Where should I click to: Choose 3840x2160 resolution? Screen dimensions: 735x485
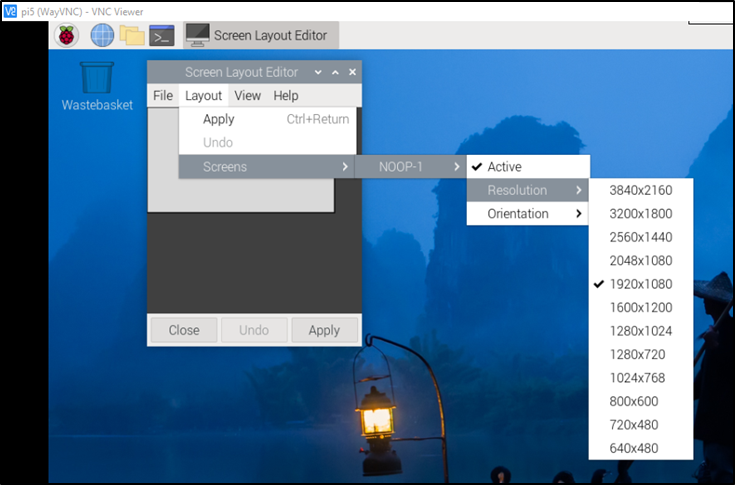(641, 190)
